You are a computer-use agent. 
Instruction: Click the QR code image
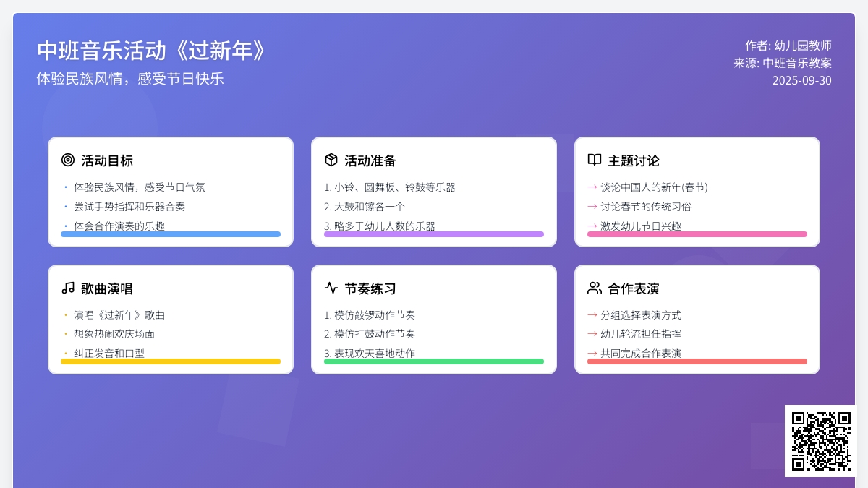pyautogui.click(x=820, y=441)
